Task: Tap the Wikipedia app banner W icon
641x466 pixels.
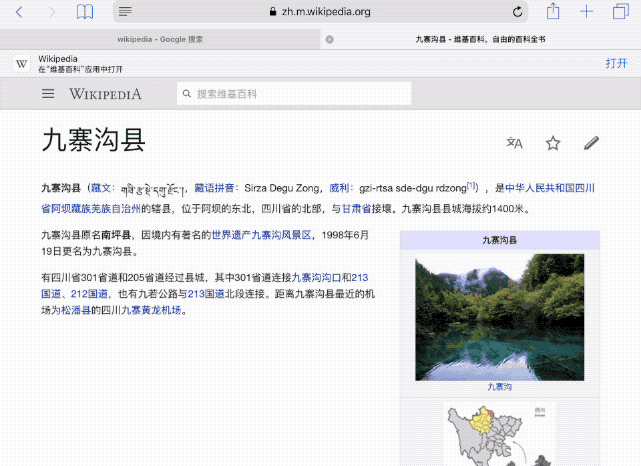Action: coord(21,64)
